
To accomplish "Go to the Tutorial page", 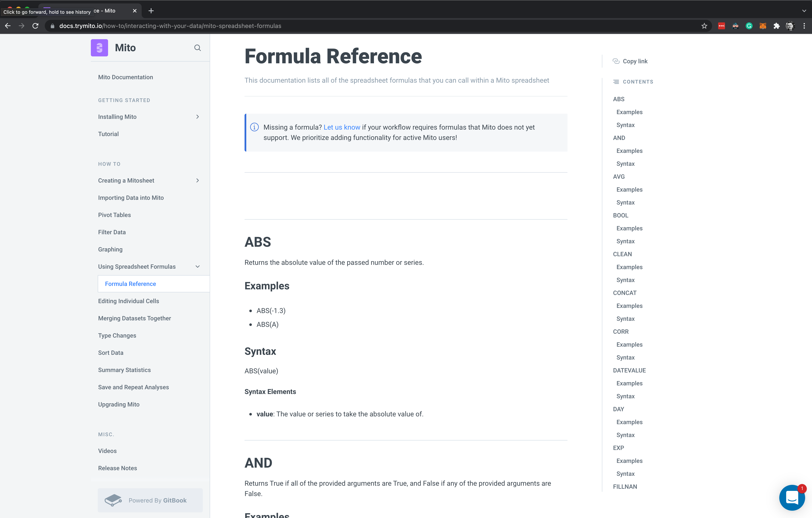I will tap(108, 134).
